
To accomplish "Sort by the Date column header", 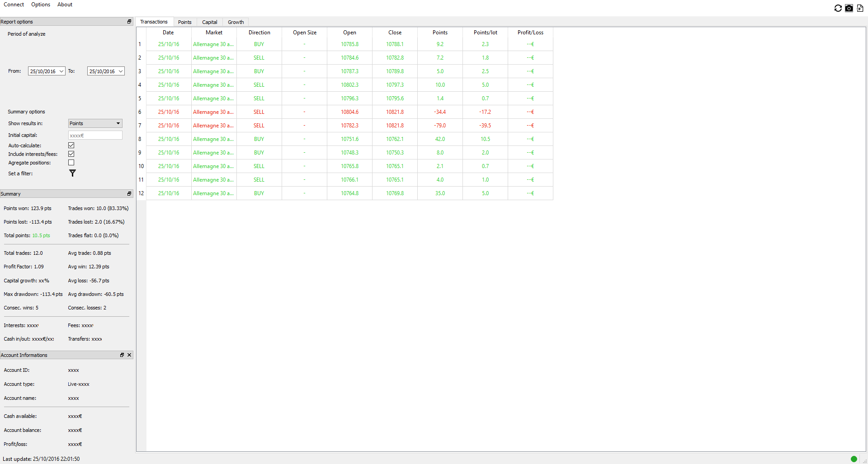I will point(169,33).
